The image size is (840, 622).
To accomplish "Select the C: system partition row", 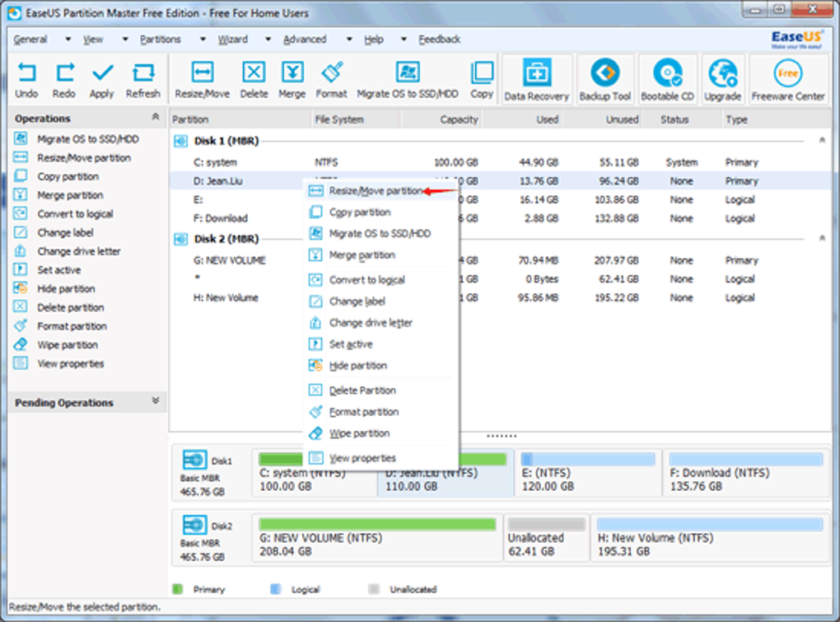I will click(500, 162).
